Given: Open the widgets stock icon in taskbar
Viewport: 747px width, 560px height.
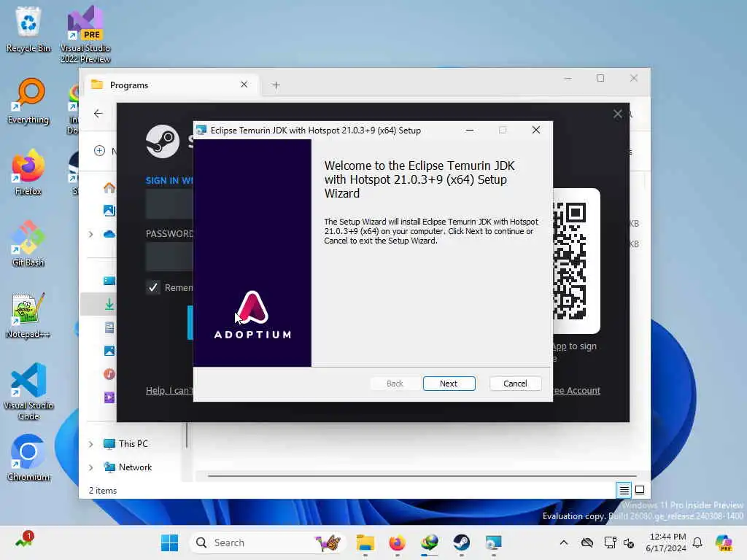Looking at the screenshot, I should pyautogui.click(x=24, y=540).
